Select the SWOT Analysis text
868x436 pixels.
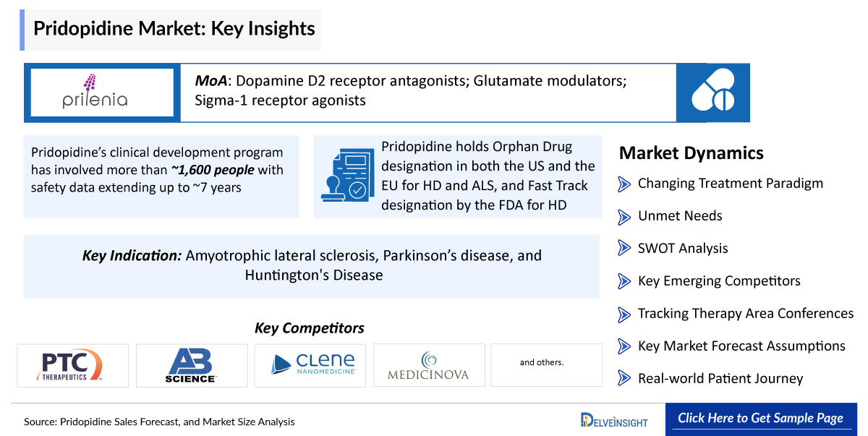[x=683, y=249]
